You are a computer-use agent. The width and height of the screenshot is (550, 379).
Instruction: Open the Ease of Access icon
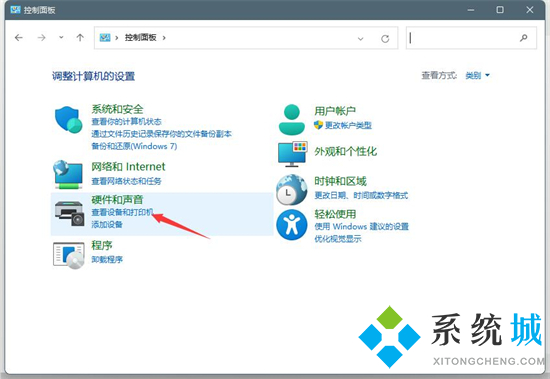pyautogui.click(x=291, y=225)
